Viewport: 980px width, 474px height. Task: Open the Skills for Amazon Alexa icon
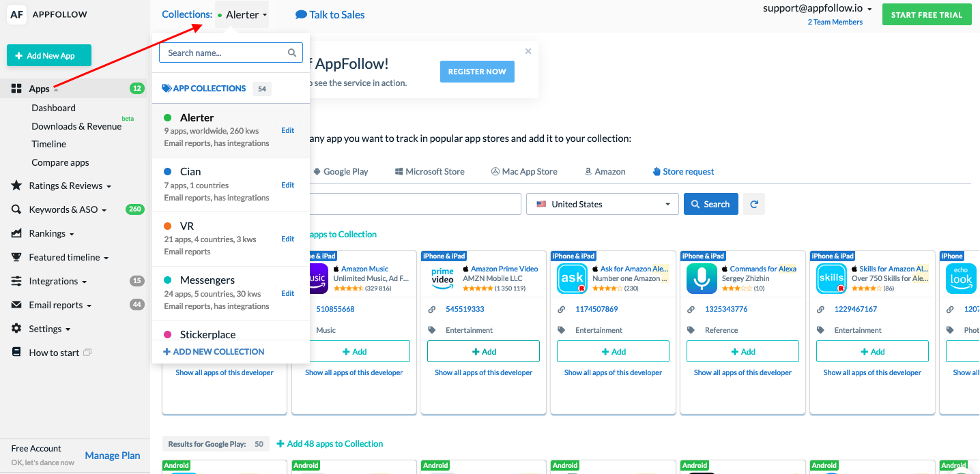click(x=831, y=278)
